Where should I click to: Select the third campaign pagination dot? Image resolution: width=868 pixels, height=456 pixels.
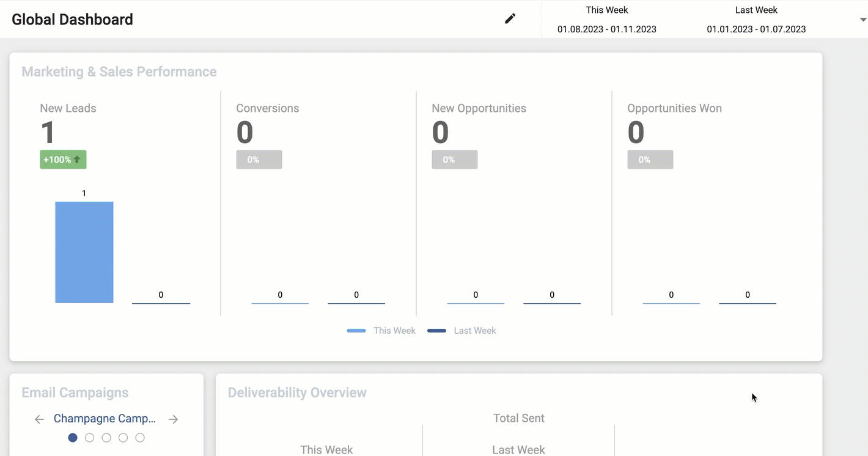coord(106,438)
